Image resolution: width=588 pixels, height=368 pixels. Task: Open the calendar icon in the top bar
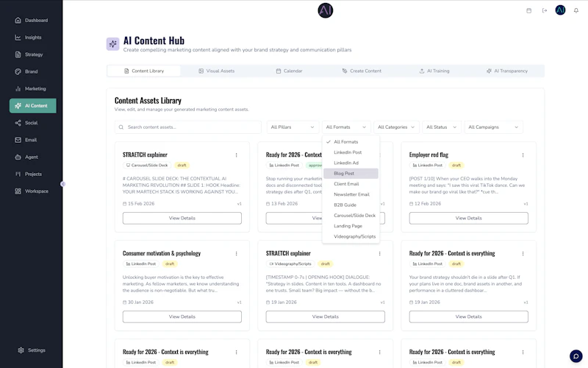(x=528, y=10)
